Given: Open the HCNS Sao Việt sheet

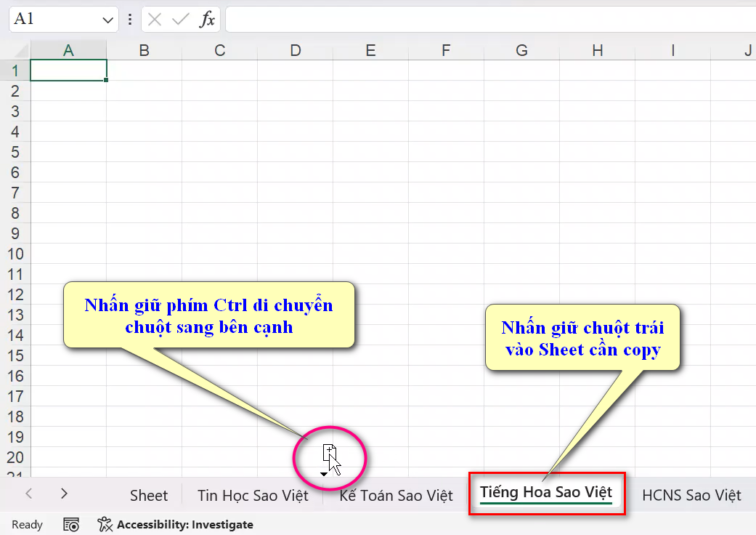Looking at the screenshot, I should pos(691,494).
